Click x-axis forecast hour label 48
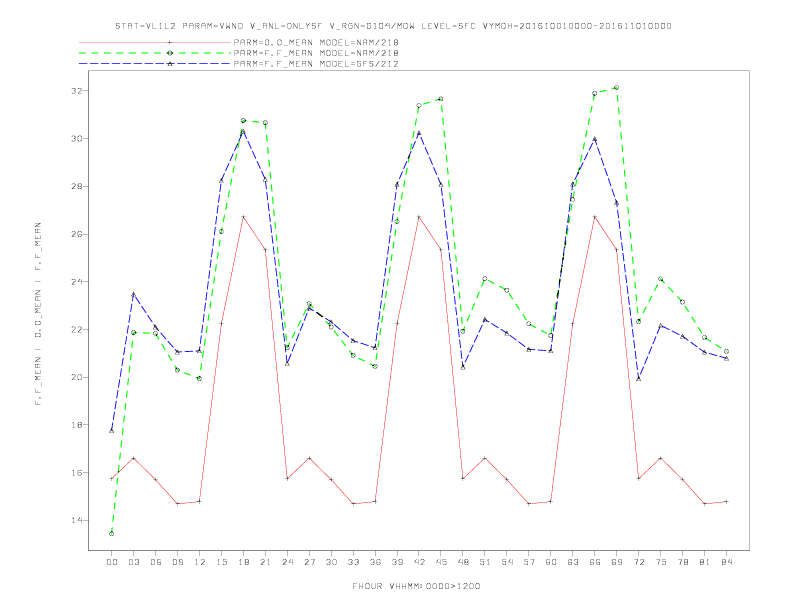The image size is (792, 612). [x=463, y=562]
